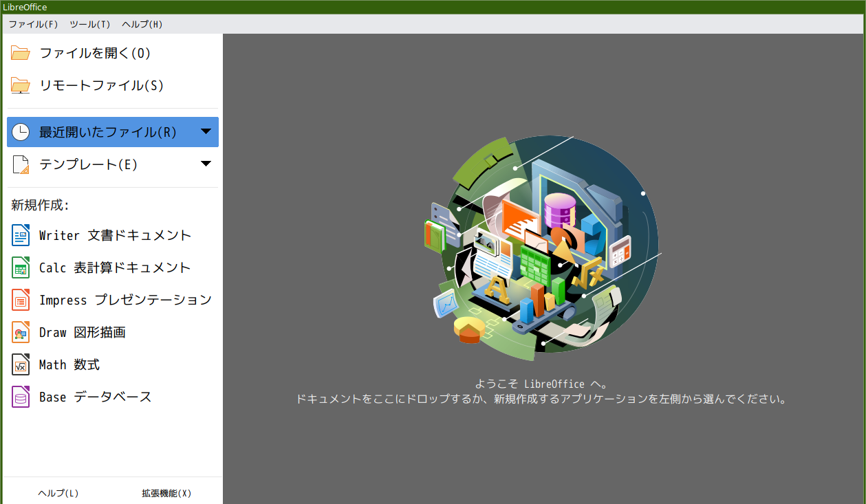
Task: Click the ファイルを開く(O) folder icon
Action: coord(21,53)
